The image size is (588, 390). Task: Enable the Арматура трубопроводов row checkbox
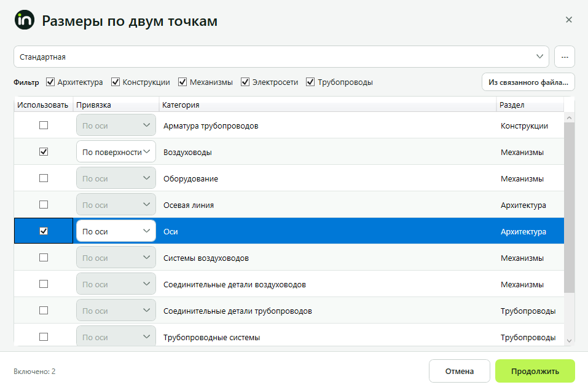click(44, 125)
